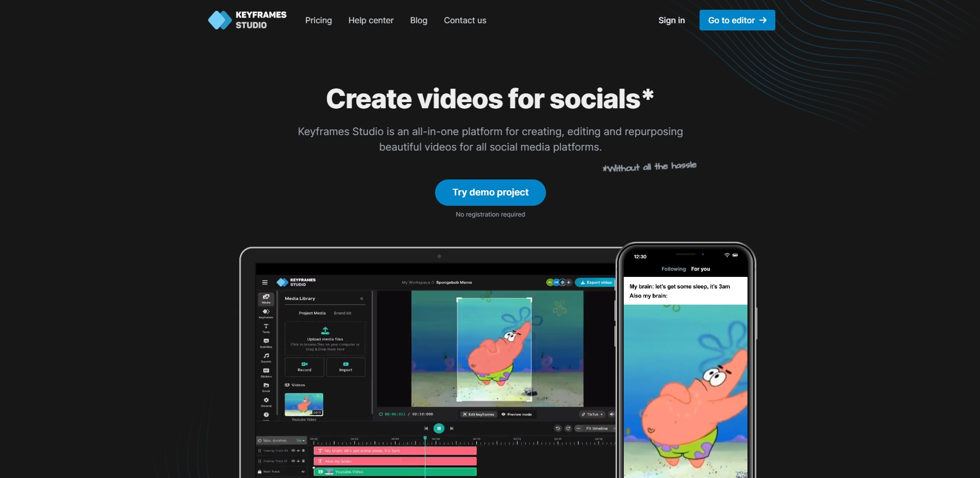Viewport: 980px width, 478px height.
Task: Switch to the Brand kit tab
Action: pyautogui.click(x=342, y=312)
